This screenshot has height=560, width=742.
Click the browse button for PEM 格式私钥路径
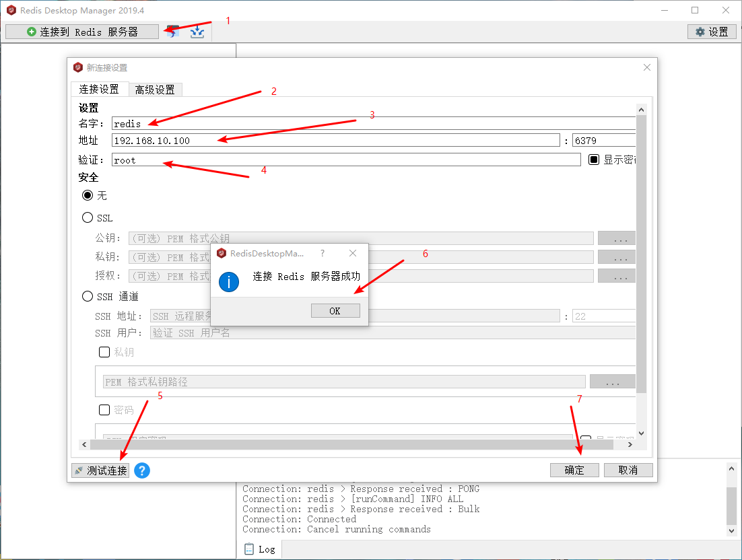click(x=613, y=382)
